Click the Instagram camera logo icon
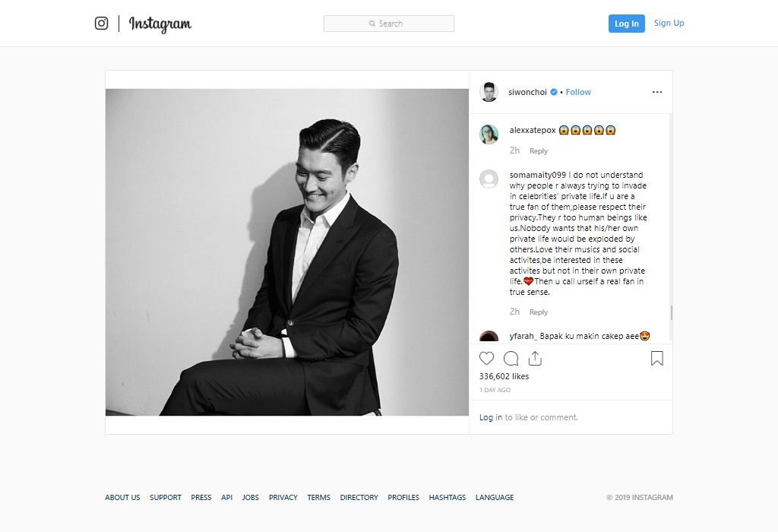This screenshot has height=532, width=778. pos(101,24)
